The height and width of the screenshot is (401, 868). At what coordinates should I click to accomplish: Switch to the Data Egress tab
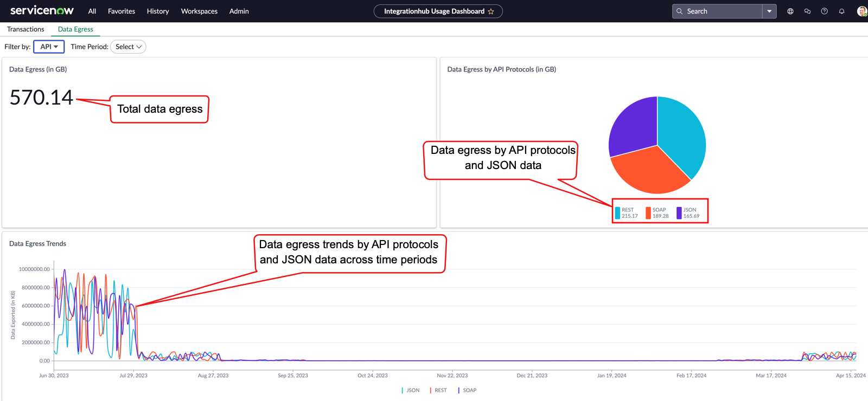75,29
